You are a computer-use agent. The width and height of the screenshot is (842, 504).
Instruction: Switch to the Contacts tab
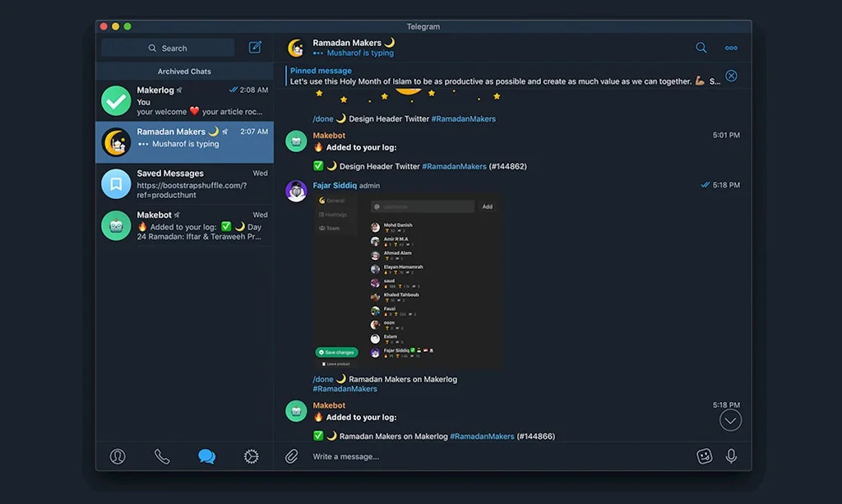[x=118, y=456]
